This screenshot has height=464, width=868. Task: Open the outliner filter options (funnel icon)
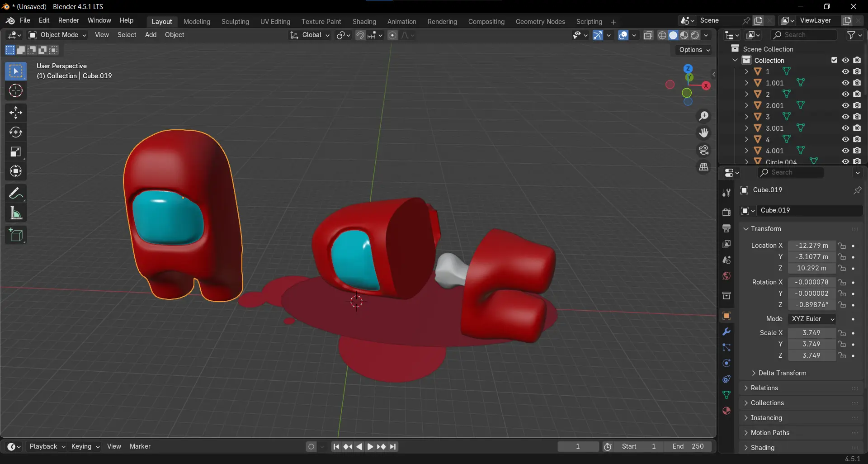tap(852, 35)
